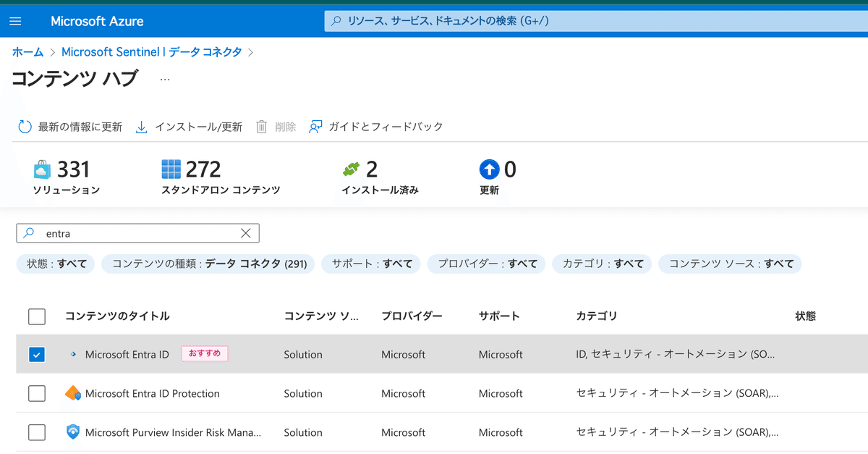Sort by 状態 column header
This screenshot has height=454, width=868.
coord(806,316)
